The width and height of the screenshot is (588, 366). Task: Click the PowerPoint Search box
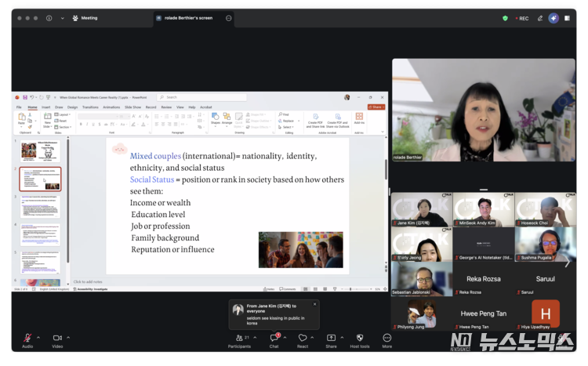pyautogui.click(x=202, y=97)
